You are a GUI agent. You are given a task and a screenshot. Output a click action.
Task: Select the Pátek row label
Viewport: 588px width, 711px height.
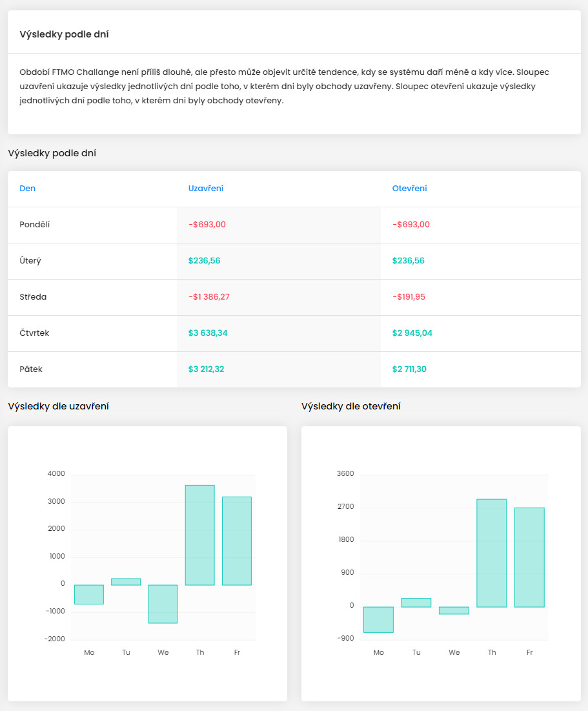(31, 369)
